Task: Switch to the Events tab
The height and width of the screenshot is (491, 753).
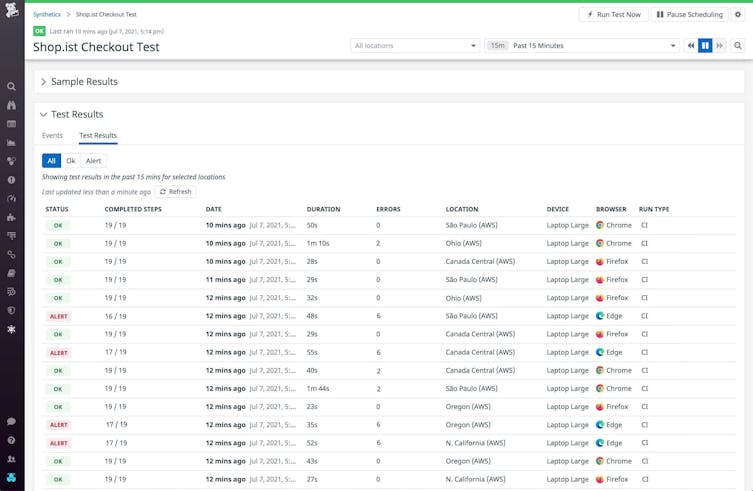Action: tap(52, 136)
